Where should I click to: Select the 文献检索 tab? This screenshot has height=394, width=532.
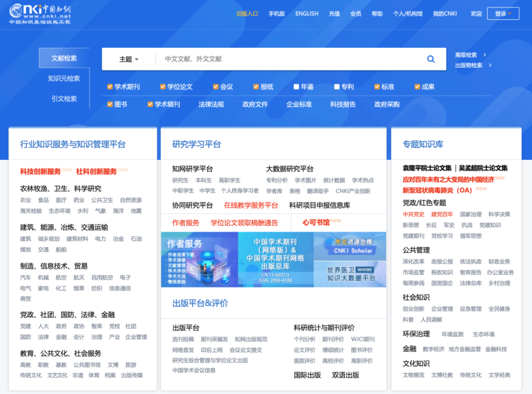point(64,58)
